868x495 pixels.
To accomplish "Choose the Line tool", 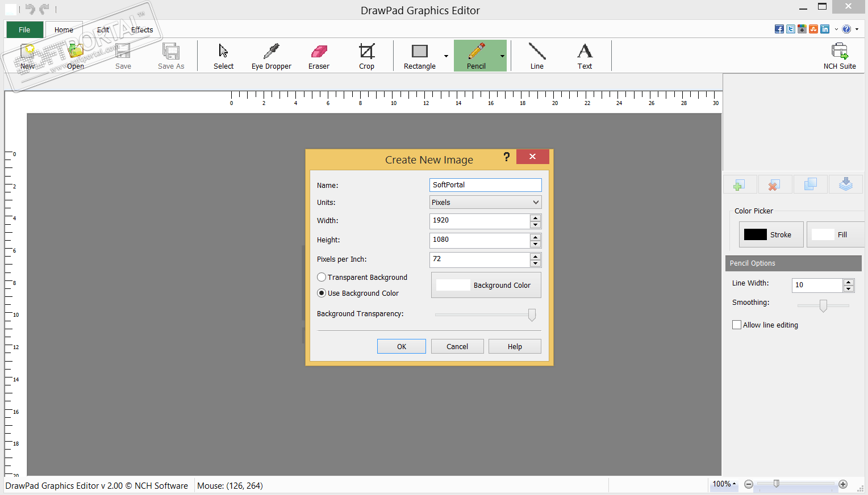I will click(537, 56).
